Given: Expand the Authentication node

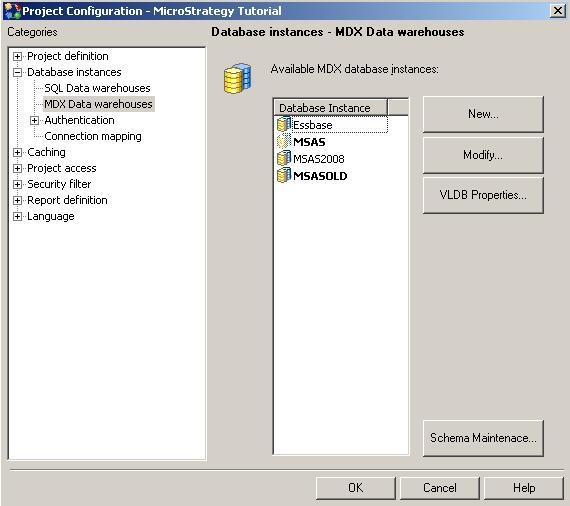Looking at the screenshot, I should [x=34, y=120].
